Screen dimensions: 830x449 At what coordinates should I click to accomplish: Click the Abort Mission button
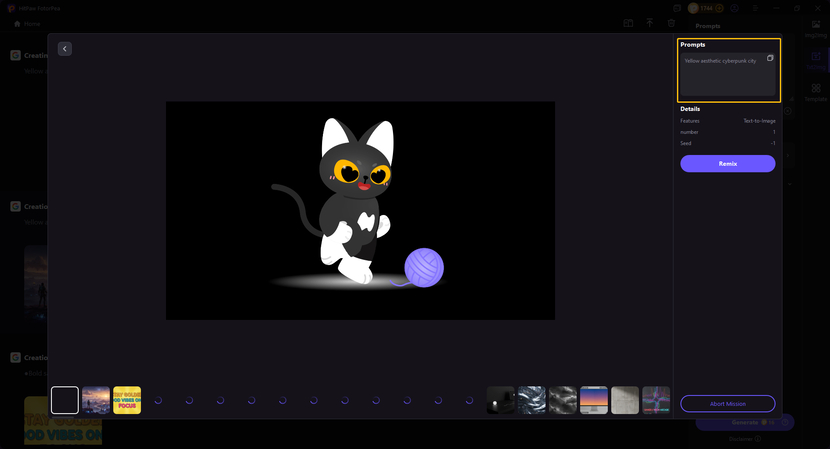click(x=727, y=404)
